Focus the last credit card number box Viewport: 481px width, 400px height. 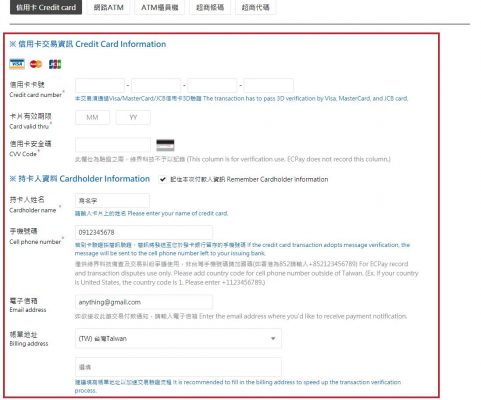pos(269,86)
